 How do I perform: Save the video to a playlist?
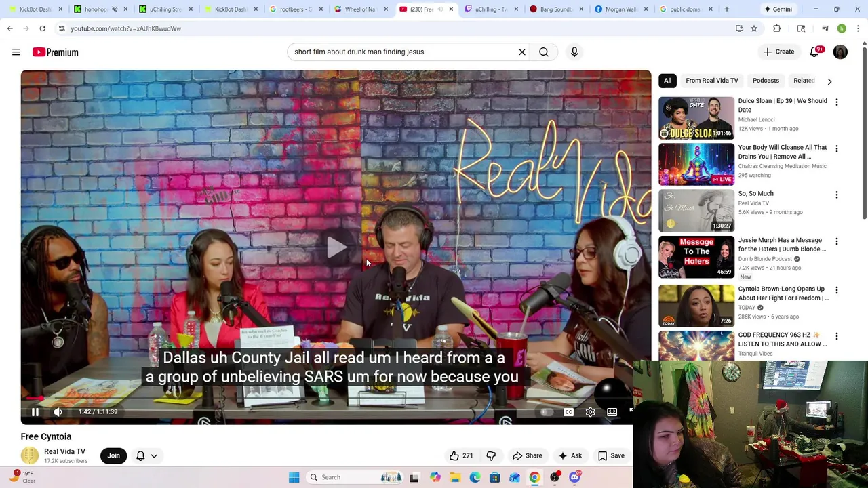(x=611, y=455)
